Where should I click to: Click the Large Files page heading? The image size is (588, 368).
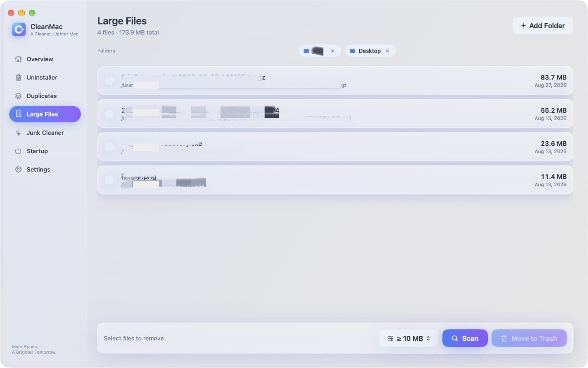(122, 21)
